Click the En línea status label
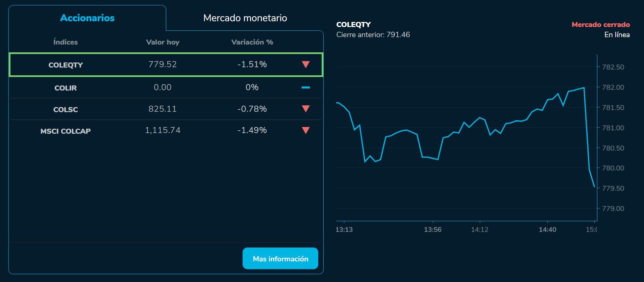The image size is (644, 282). click(617, 34)
